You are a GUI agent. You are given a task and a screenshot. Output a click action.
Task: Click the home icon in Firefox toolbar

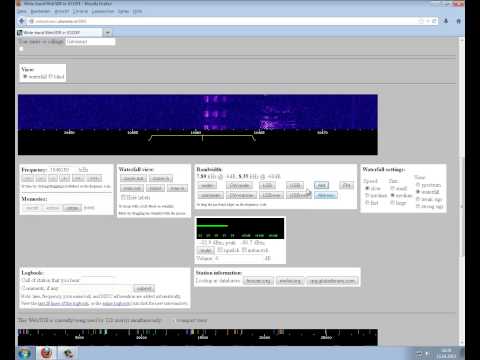[459, 21]
